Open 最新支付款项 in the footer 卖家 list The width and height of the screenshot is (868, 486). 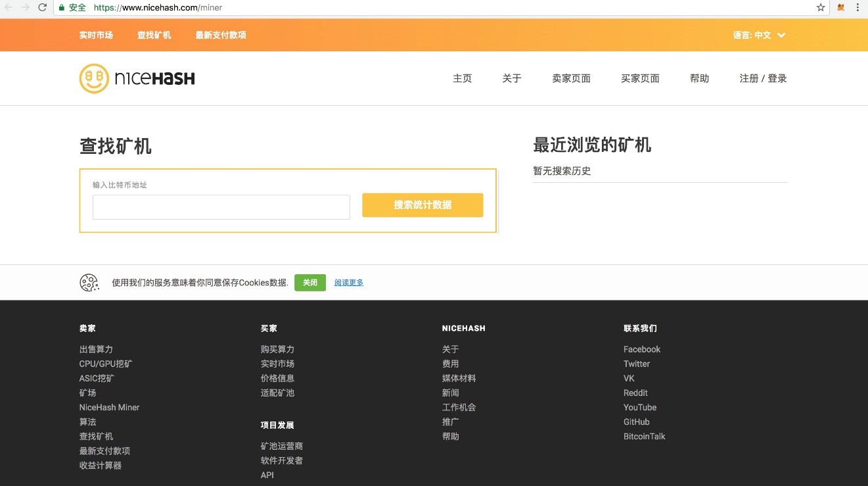click(x=105, y=450)
